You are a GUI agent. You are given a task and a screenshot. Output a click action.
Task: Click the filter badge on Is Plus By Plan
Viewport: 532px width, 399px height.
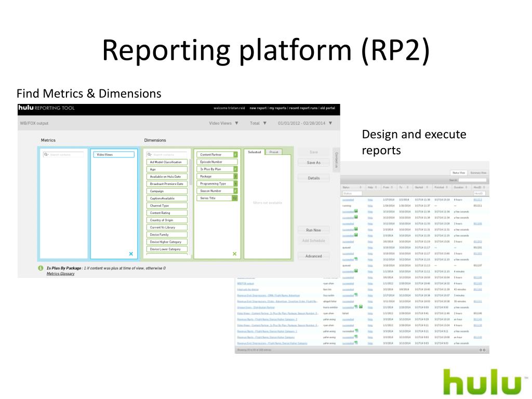(x=235, y=169)
